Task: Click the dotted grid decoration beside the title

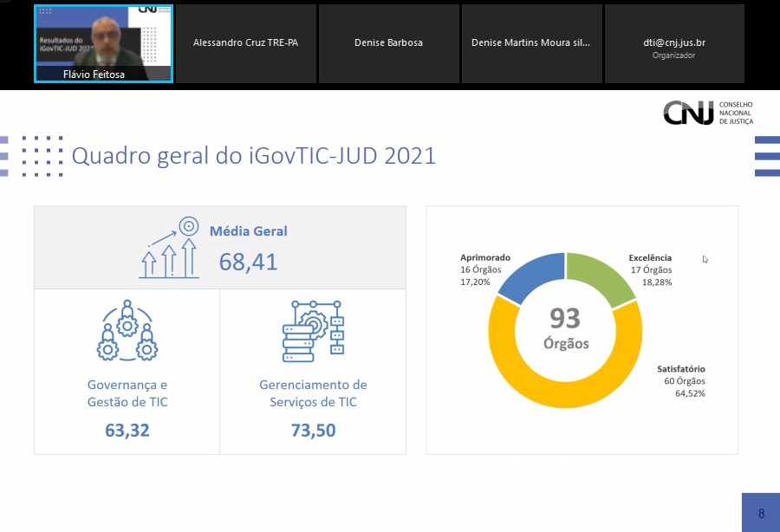Action: coord(42,156)
